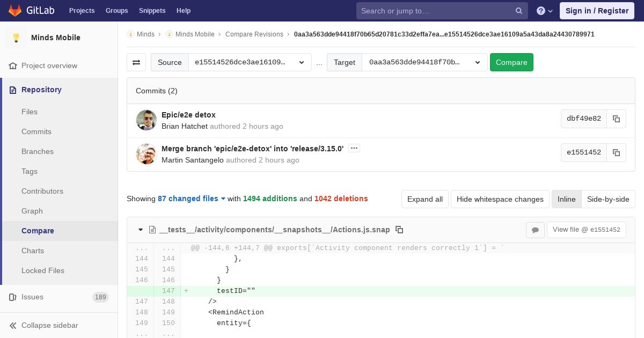Open Branches in the sidebar
The height and width of the screenshot is (338, 644).
[38, 151]
